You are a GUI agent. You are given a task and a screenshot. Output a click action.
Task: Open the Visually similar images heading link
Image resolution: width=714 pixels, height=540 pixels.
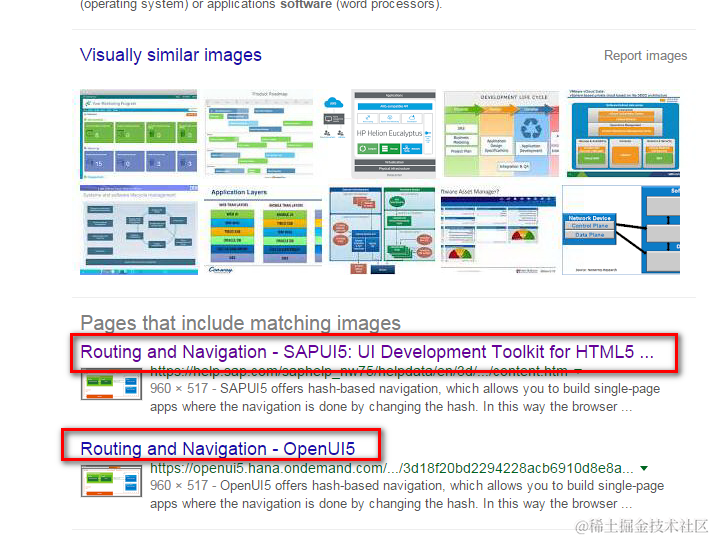pos(171,55)
